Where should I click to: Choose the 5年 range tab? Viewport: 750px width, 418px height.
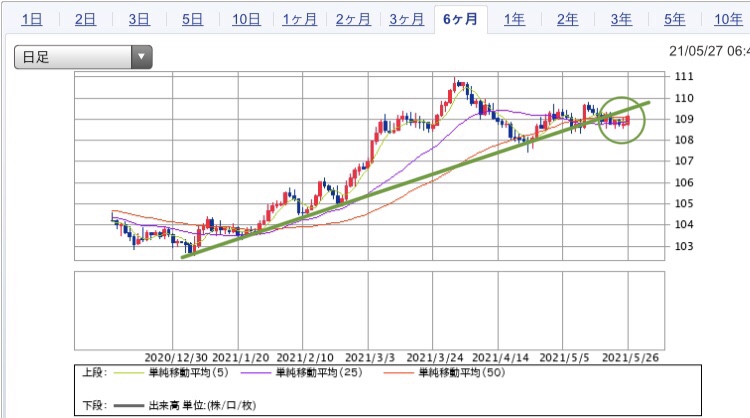pyautogui.click(x=675, y=20)
